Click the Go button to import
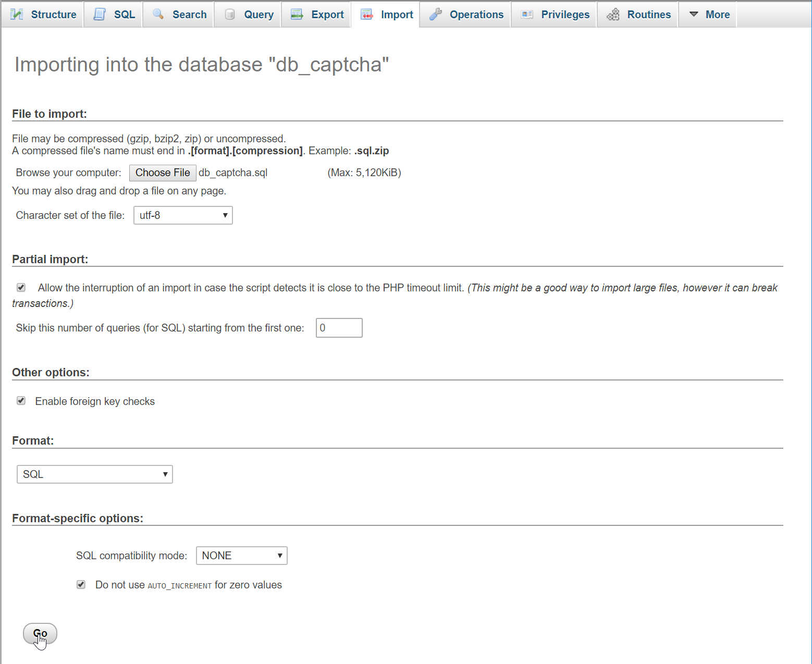Viewport: 812px width, 664px height. click(40, 634)
